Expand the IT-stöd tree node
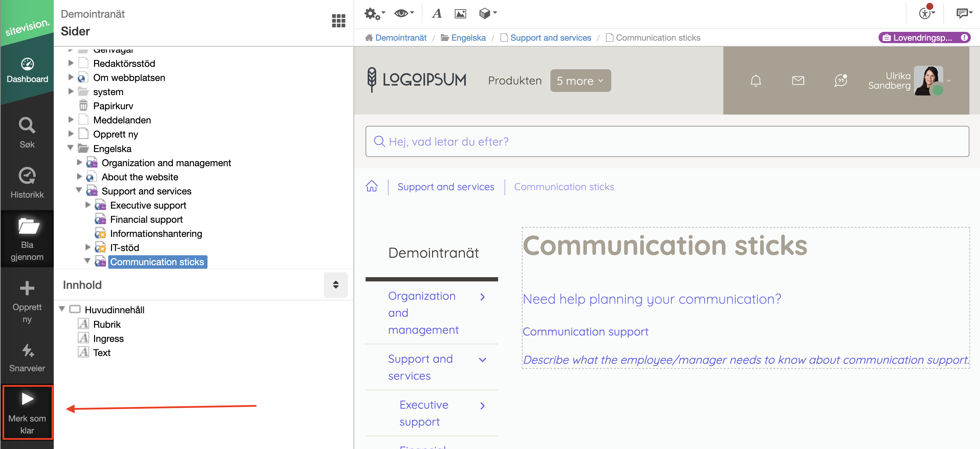Viewport: 980px width, 449px height. tap(88, 247)
